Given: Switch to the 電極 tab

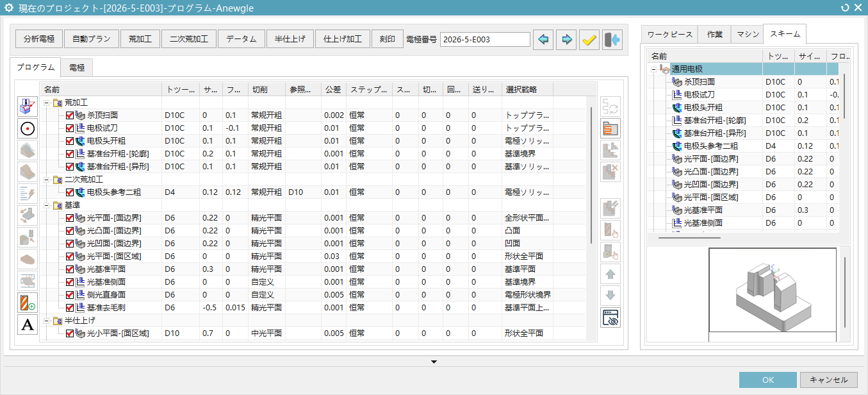Looking at the screenshot, I should (x=77, y=67).
